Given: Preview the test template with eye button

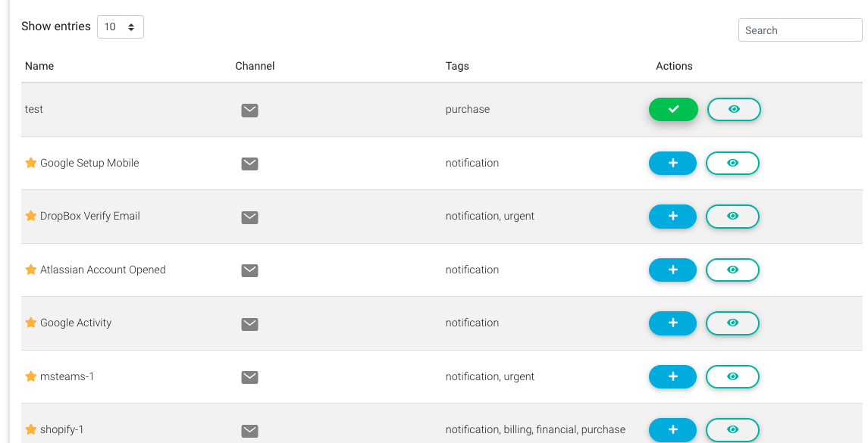Looking at the screenshot, I should [734, 110].
